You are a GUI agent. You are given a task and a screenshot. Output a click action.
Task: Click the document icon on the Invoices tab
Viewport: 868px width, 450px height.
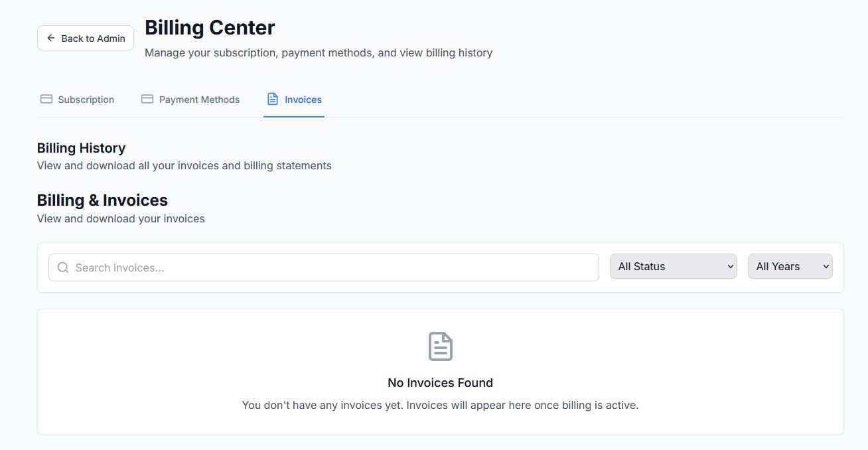pyautogui.click(x=273, y=99)
